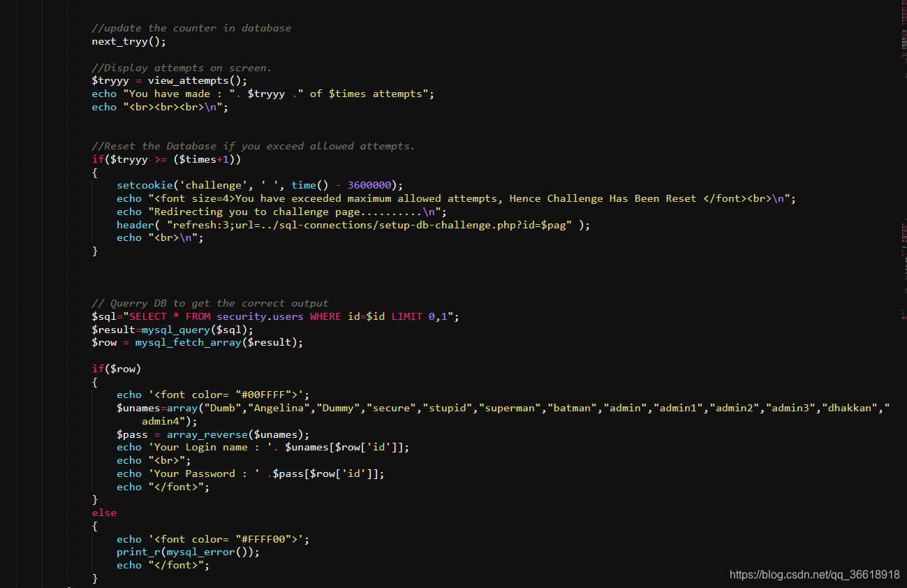This screenshot has width=907, height=588.
Task: Click "batman" in the $unames array
Action: (572, 408)
